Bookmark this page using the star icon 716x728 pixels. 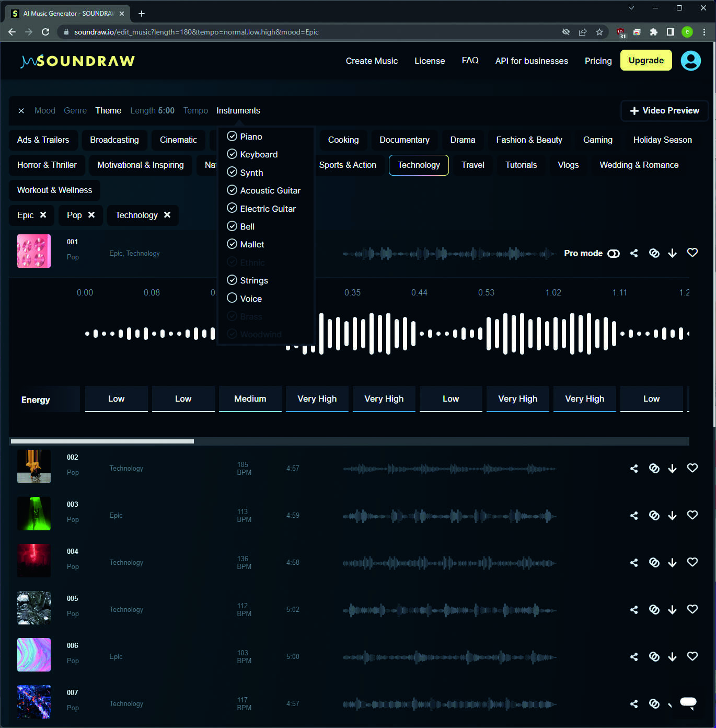599,32
